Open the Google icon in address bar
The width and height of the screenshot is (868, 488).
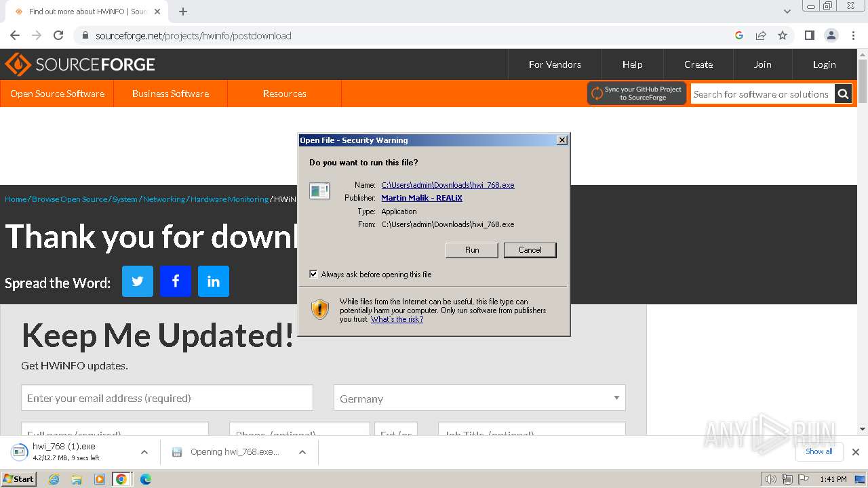[739, 35]
